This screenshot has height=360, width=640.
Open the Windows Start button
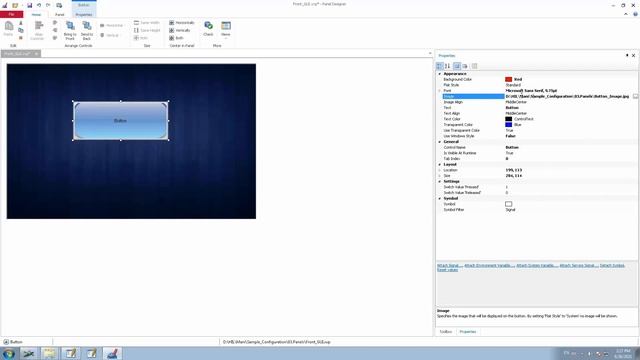point(8,353)
